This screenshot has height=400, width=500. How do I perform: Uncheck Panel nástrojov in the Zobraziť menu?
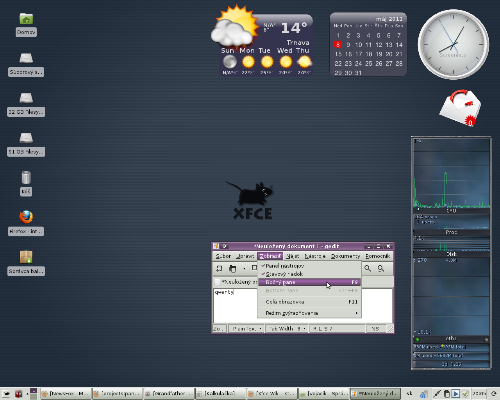click(309, 266)
